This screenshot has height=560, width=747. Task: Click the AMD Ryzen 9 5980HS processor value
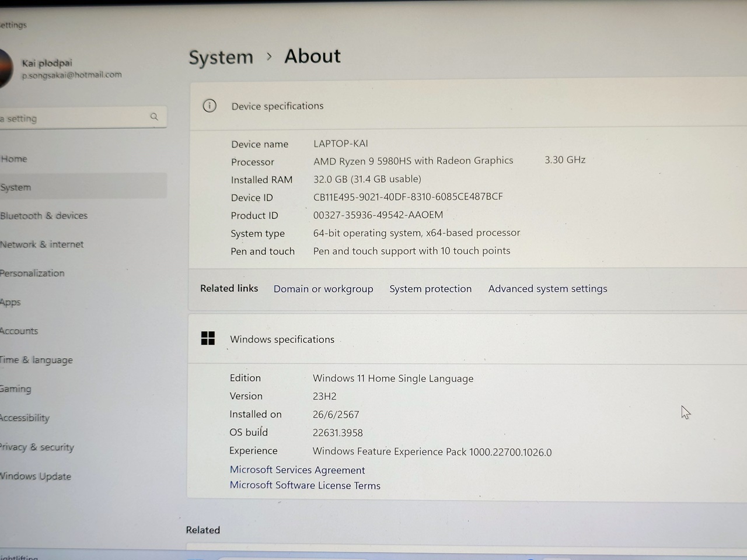click(x=413, y=160)
